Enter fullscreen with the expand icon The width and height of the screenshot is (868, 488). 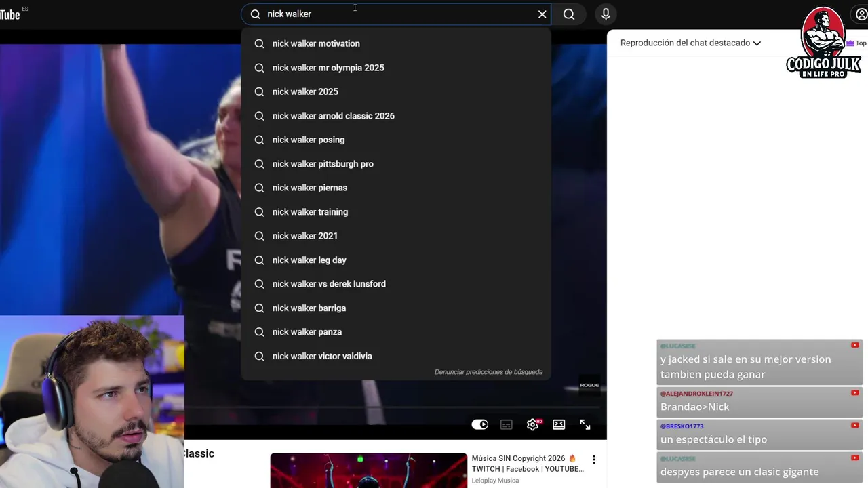(585, 424)
